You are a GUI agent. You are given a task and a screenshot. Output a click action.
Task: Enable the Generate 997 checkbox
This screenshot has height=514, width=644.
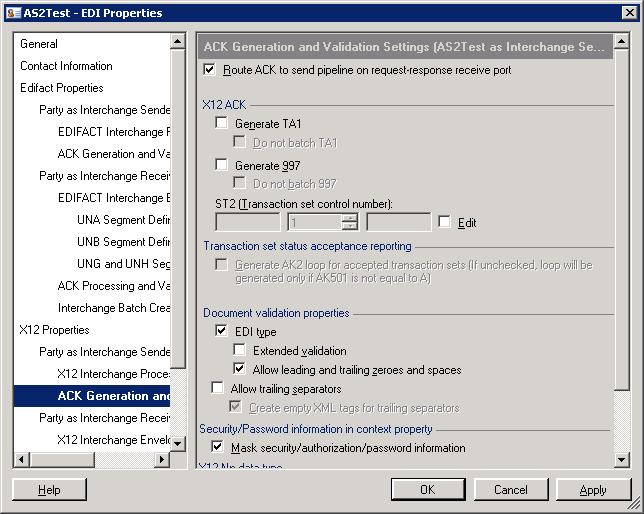pyautogui.click(x=221, y=164)
